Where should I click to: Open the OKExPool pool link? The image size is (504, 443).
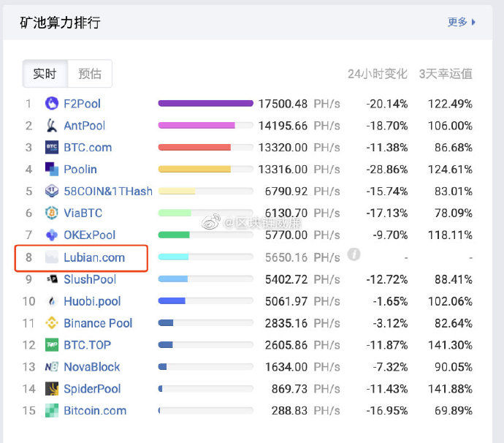(x=90, y=235)
